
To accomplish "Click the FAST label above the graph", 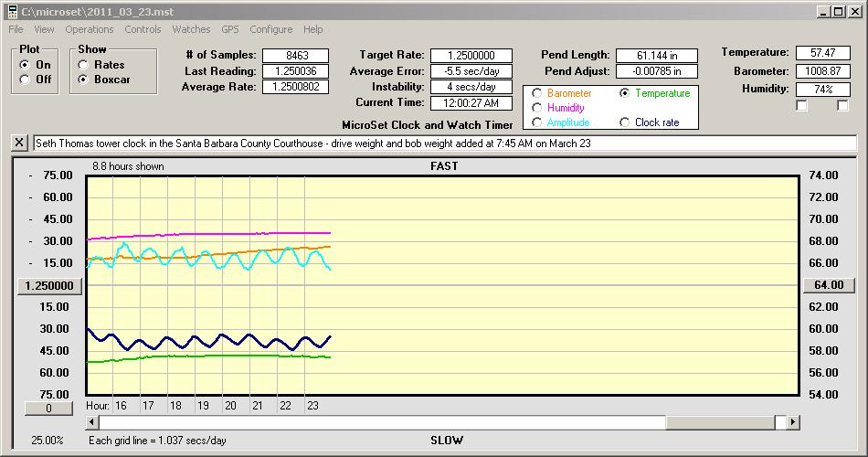I will coord(444,165).
